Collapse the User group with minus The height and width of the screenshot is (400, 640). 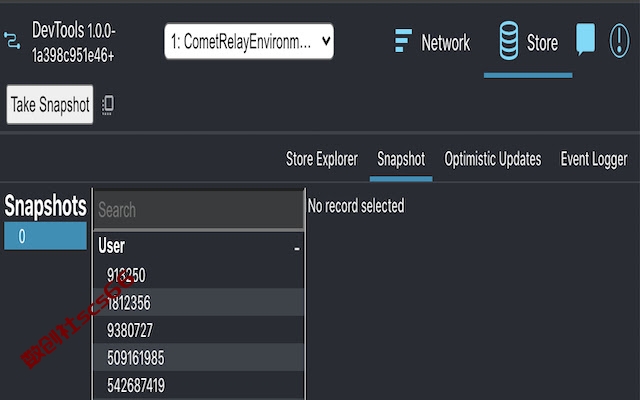click(x=297, y=248)
